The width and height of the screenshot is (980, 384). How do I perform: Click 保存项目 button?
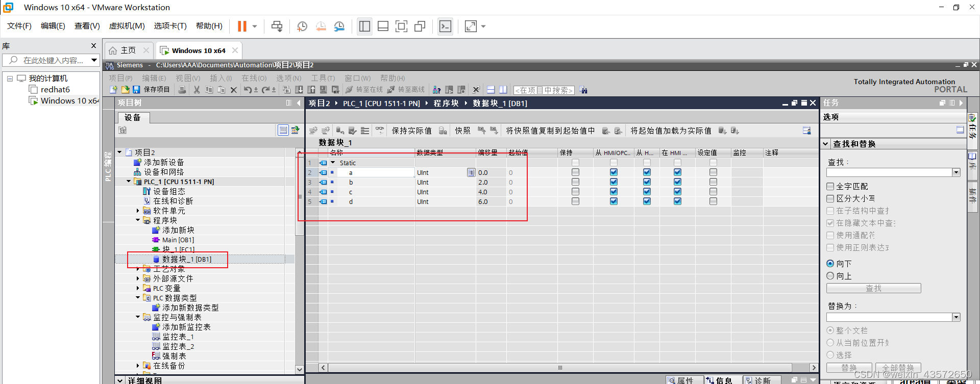(151, 90)
